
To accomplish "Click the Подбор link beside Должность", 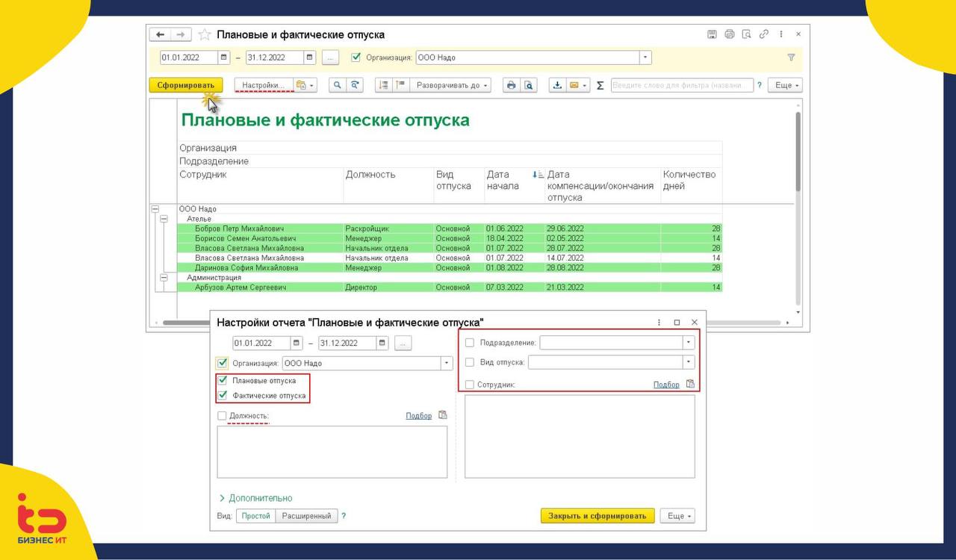I will coord(418,416).
